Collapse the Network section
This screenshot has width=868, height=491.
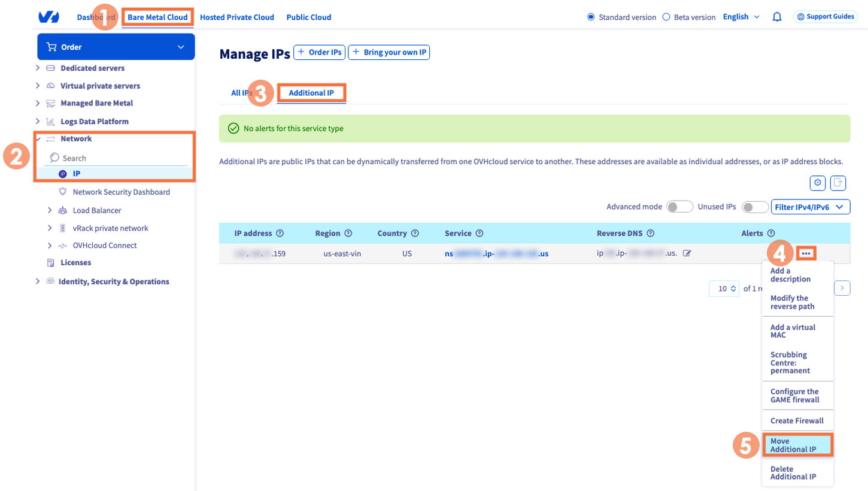pyautogui.click(x=38, y=138)
